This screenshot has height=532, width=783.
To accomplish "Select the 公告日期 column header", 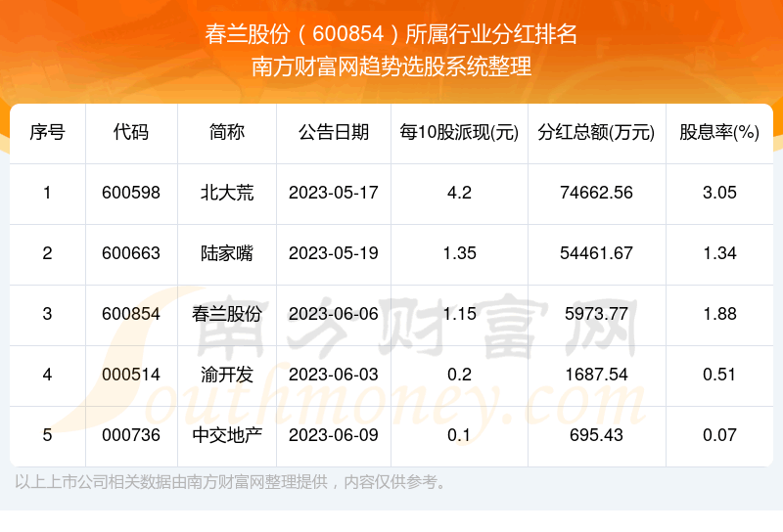I will [334, 132].
